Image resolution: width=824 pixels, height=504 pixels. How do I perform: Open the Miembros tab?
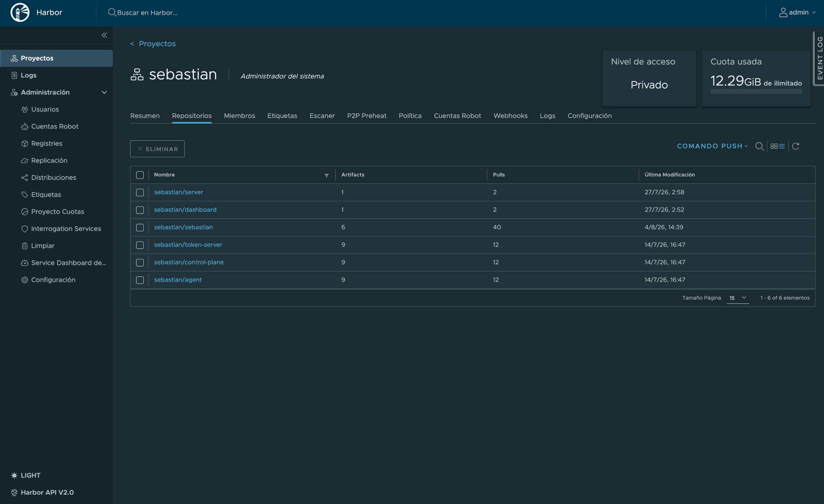(239, 116)
